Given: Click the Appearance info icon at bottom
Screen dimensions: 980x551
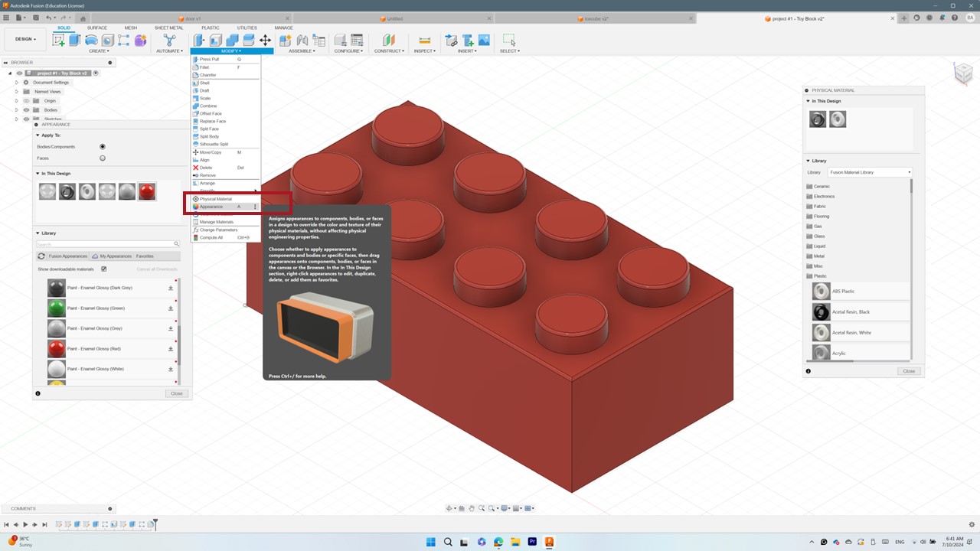Looking at the screenshot, I should click(x=38, y=393).
